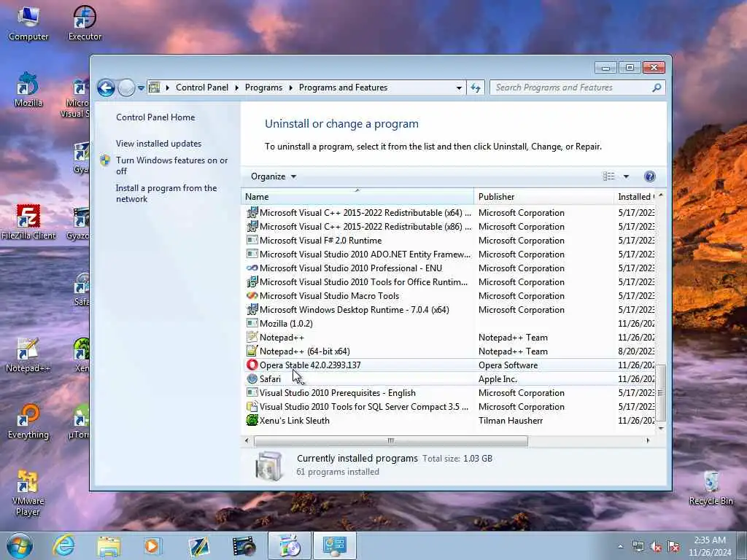Open the recent pages dropdown arrow
Viewport: 747px width, 560px height.
coord(141,88)
